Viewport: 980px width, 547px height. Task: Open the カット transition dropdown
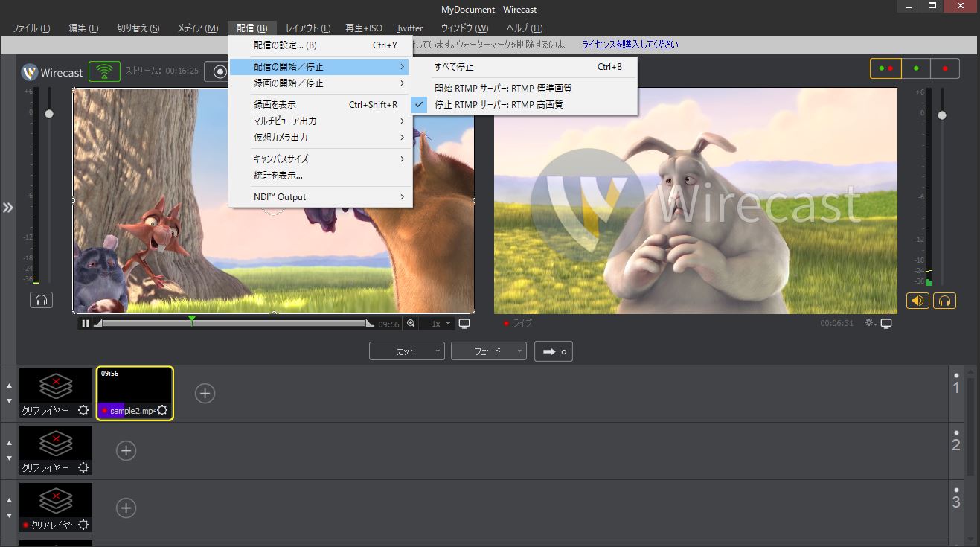(x=407, y=351)
